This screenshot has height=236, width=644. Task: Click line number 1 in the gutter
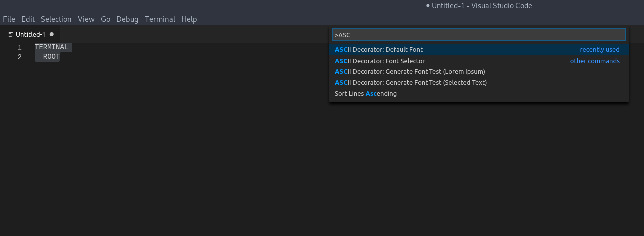(19, 47)
